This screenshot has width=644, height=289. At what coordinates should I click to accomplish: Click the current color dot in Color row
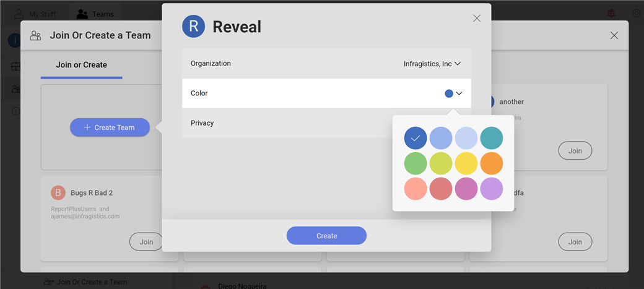(x=449, y=93)
